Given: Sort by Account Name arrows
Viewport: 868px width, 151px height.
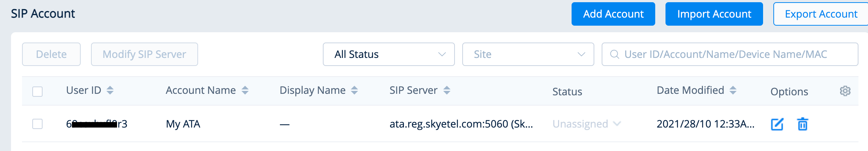Looking at the screenshot, I should click(x=245, y=90).
